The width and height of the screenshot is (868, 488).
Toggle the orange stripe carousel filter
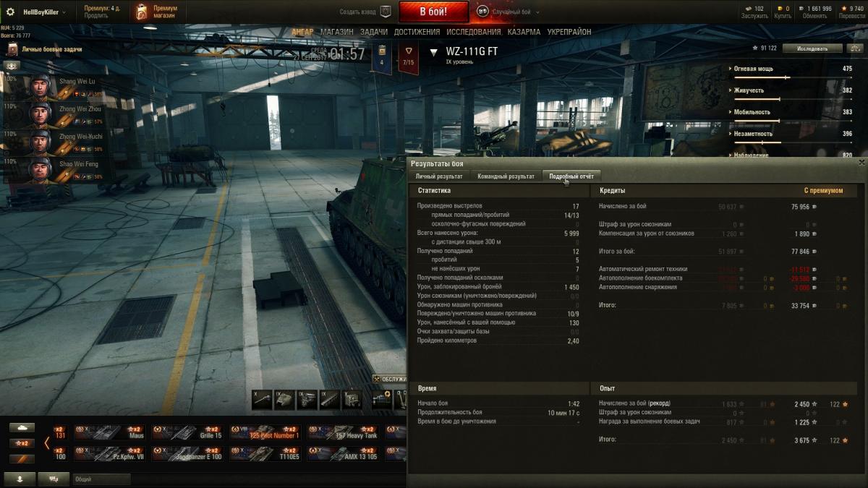[x=22, y=459]
